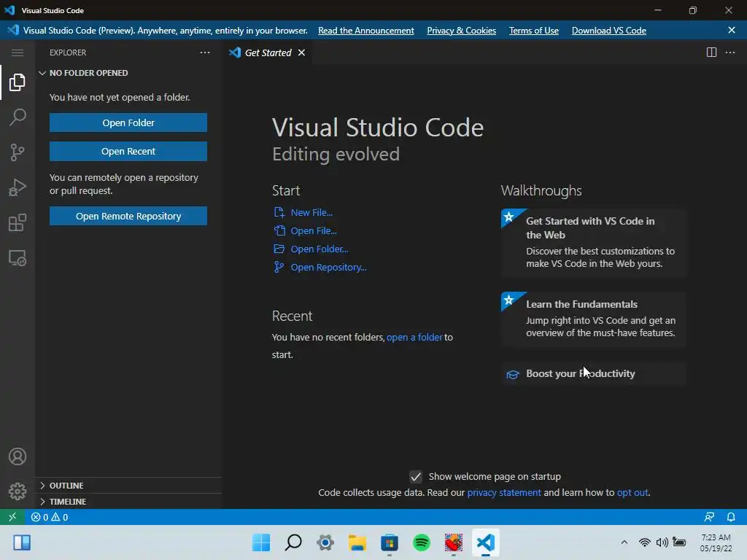Screen dimensions: 747x560
Task: Open the Accounts menu icon
Action: (18, 456)
